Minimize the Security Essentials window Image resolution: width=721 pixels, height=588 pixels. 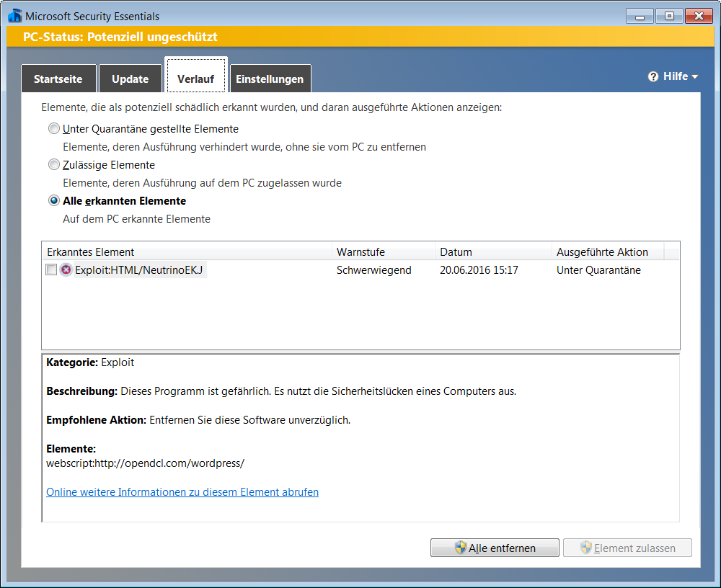coord(640,16)
